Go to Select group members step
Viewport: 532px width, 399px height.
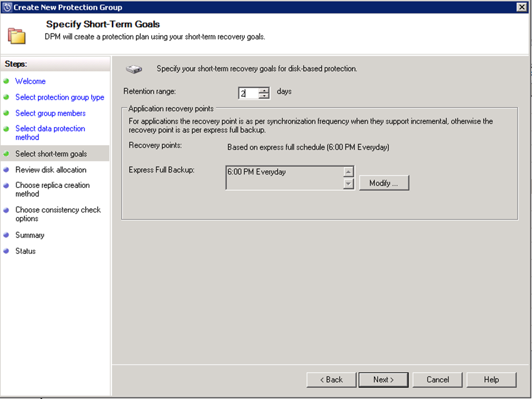click(x=50, y=113)
